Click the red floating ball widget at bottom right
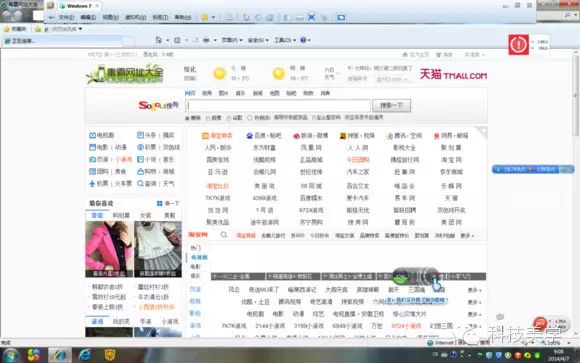 coord(540,323)
